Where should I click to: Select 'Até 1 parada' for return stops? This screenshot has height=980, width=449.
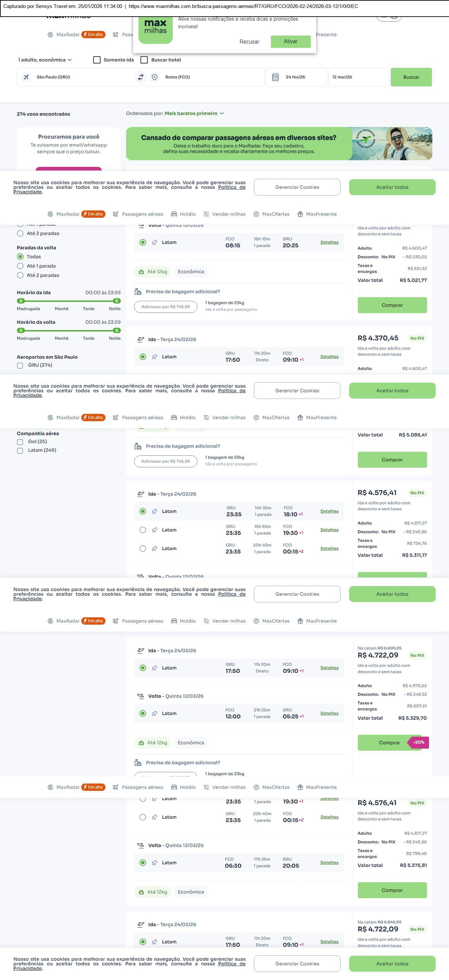[x=21, y=266]
